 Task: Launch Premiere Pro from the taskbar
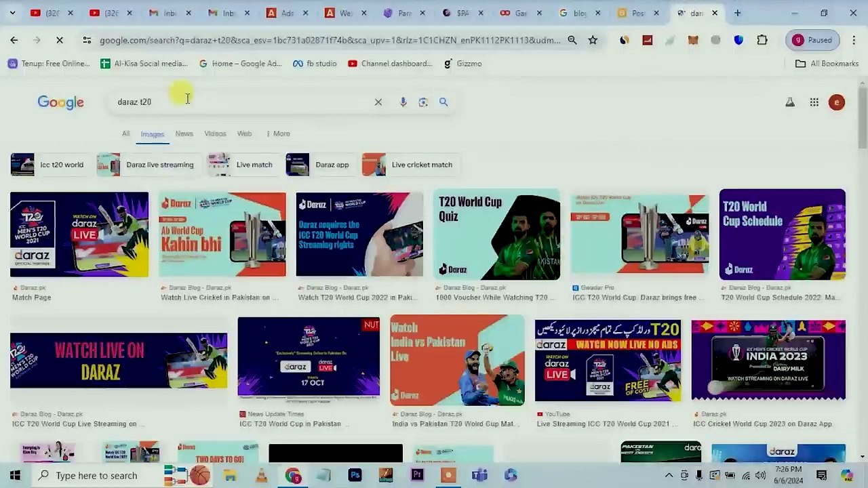417,475
